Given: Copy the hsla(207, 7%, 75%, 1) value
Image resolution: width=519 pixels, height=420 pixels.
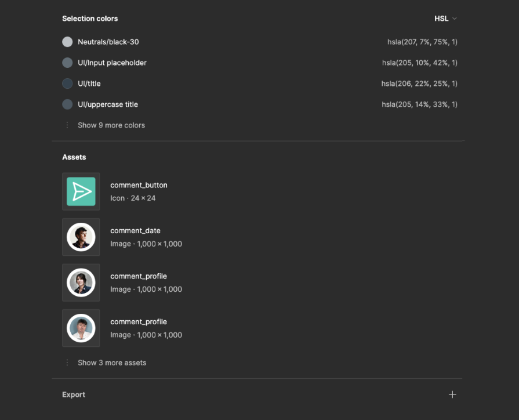Looking at the screenshot, I should tap(422, 42).
